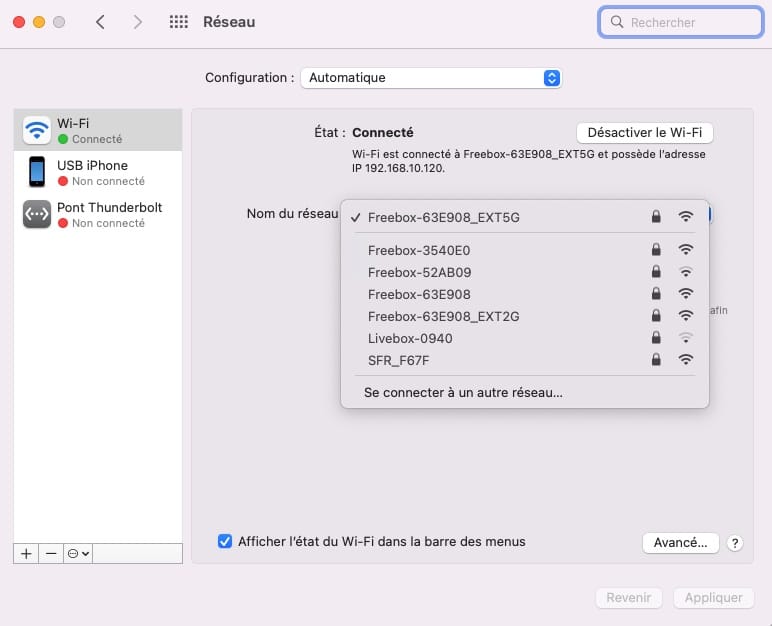
Task: Open the show-all grid icon in the toolbar
Action: tap(179, 22)
